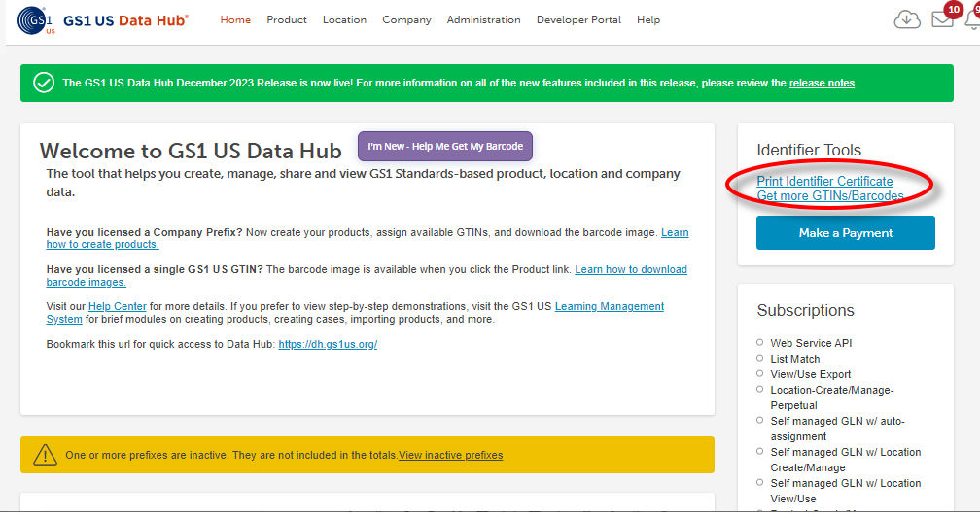This screenshot has height=518, width=980.
Task: Click the green checkmark release icon
Action: pyautogui.click(x=44, y=83)
